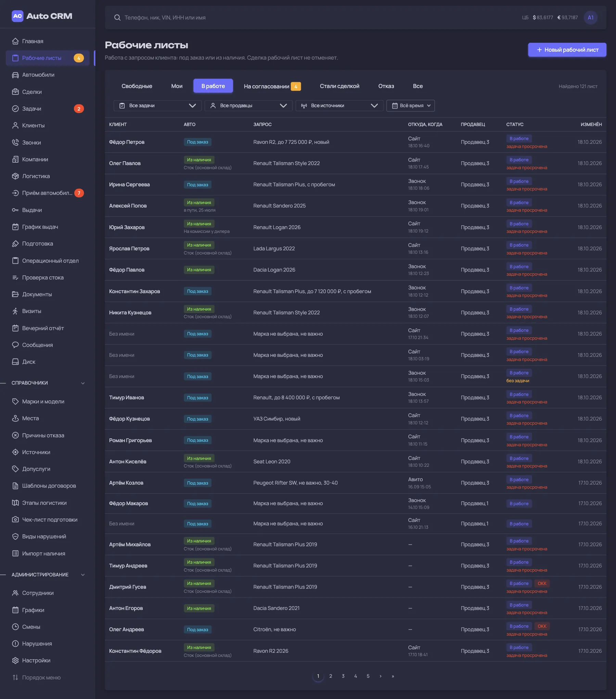Open Клиенты in the sidebar

click(48, 125)
